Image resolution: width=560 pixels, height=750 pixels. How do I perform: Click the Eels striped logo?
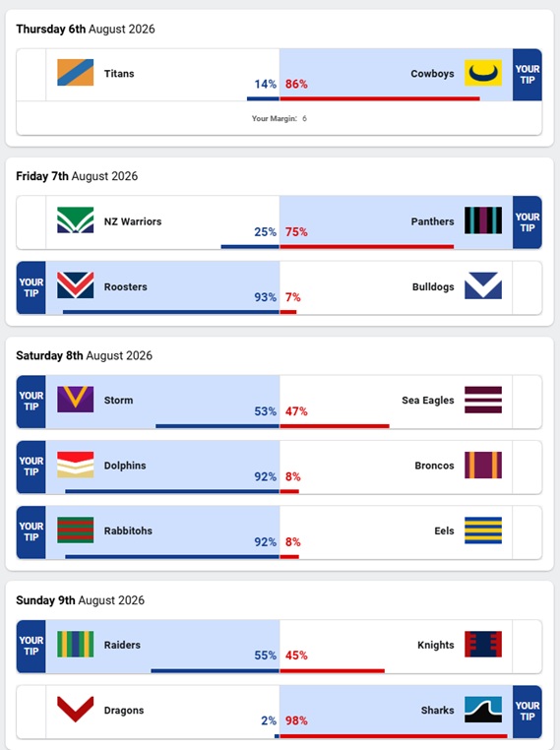tap(483, 531)
